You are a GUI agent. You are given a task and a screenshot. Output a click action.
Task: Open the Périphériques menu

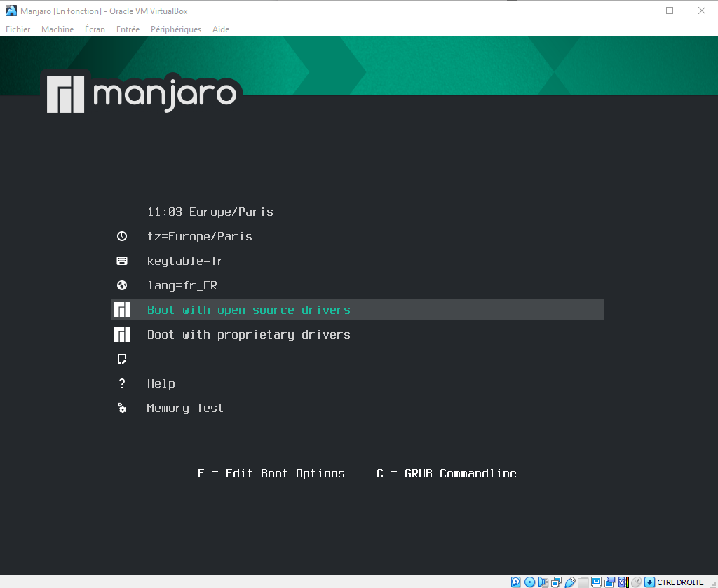coord(176,29)
